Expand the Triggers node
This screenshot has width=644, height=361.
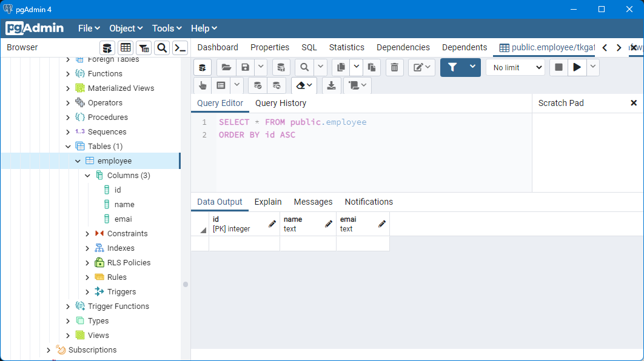pos(87,292)
